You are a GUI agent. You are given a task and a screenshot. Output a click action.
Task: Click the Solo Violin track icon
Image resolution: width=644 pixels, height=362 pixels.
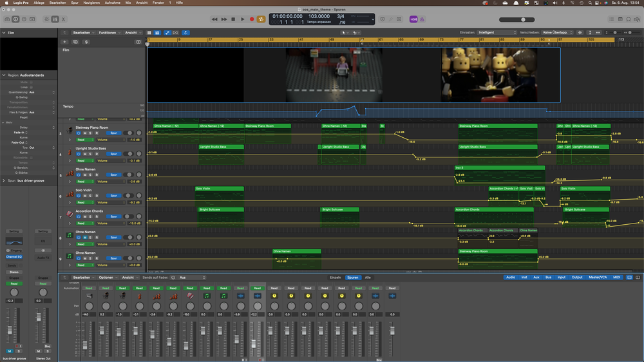coord(70,193)
